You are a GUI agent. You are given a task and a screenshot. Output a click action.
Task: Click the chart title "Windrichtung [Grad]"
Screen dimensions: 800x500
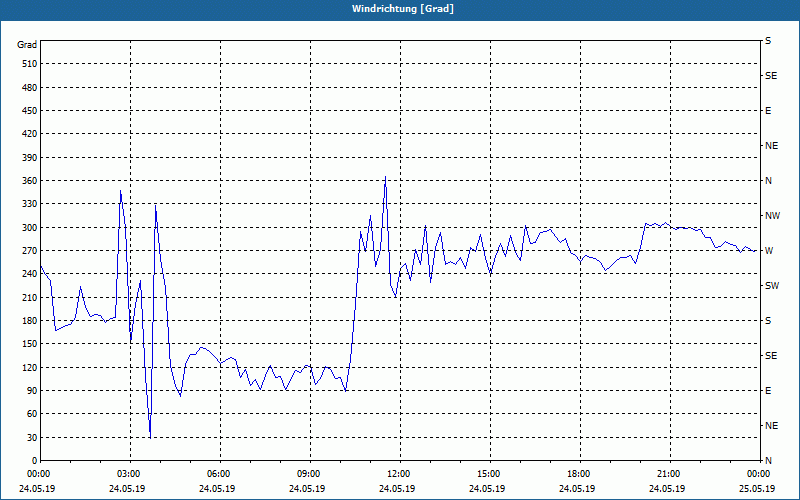point(403,9)
